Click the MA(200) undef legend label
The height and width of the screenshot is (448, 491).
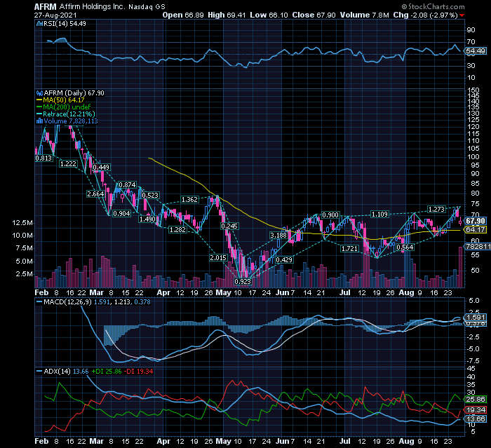pos(67,107)
